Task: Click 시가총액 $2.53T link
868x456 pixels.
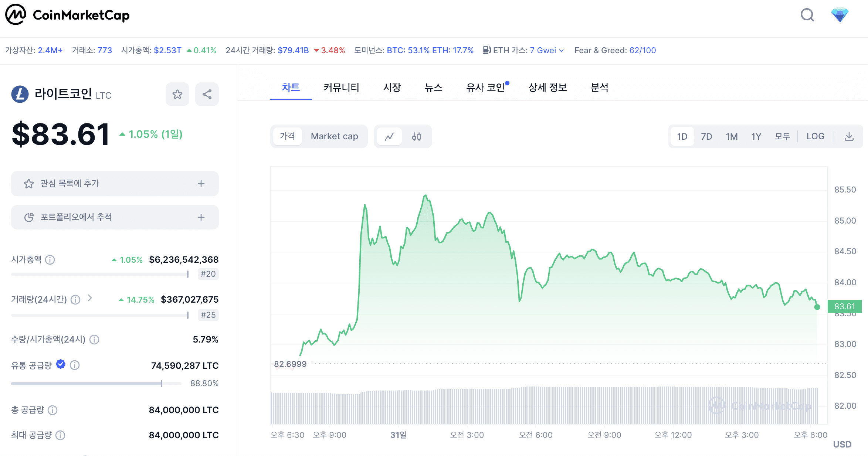Action: (167, 50)
